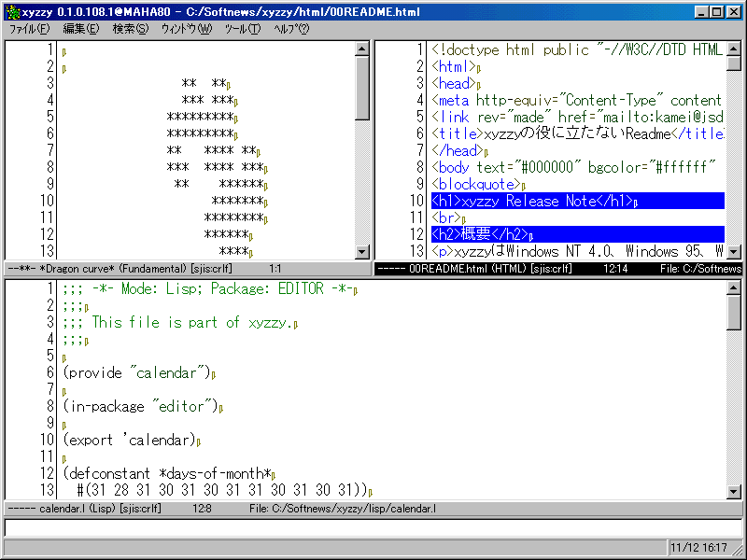This screenshot has height=560, width=747.
Task: Click the File: C:/Softnews/xyzzy/lisp/calendar.l path
Action: 343,509
